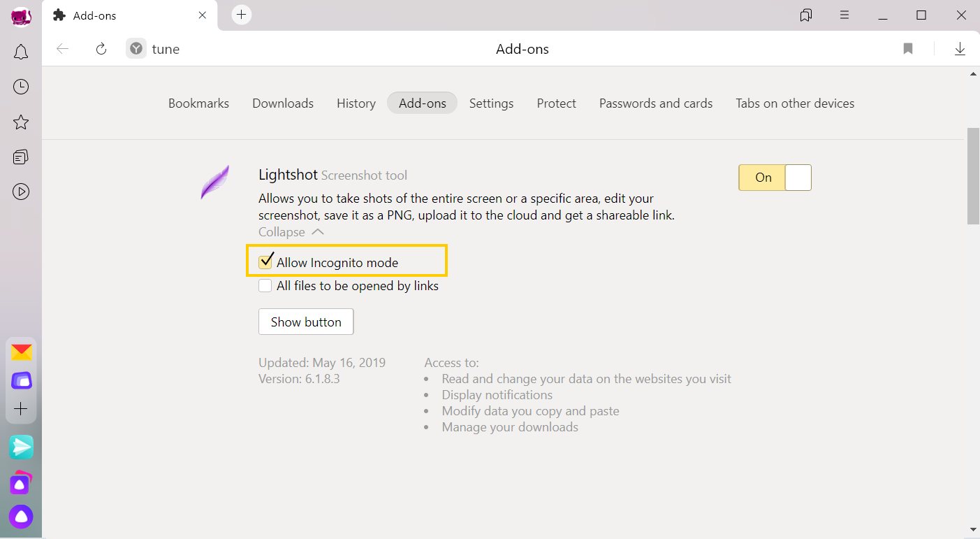Open the video play icon in sidebar
The height and width of the screenshot is (539, 980).
(x=21, y=192)
